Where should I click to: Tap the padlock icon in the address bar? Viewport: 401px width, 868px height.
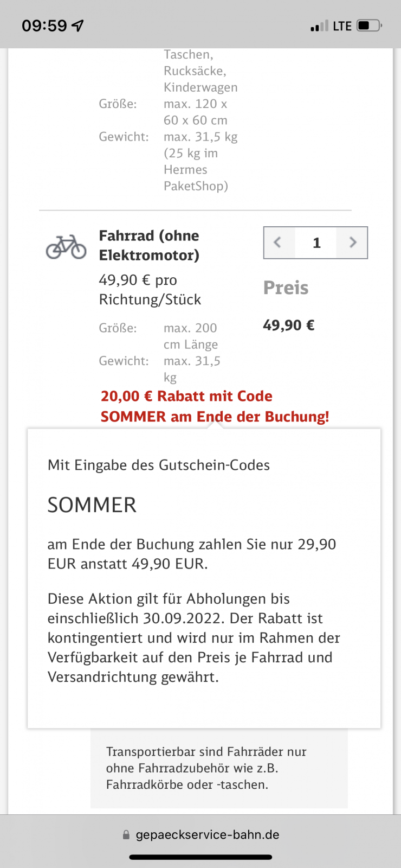point(126,835)
